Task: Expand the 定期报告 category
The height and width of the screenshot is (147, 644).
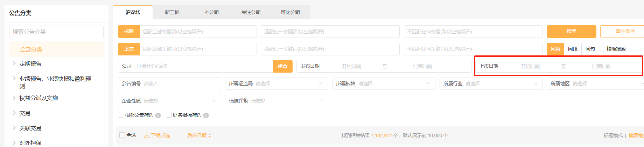Action: point(14,64)
